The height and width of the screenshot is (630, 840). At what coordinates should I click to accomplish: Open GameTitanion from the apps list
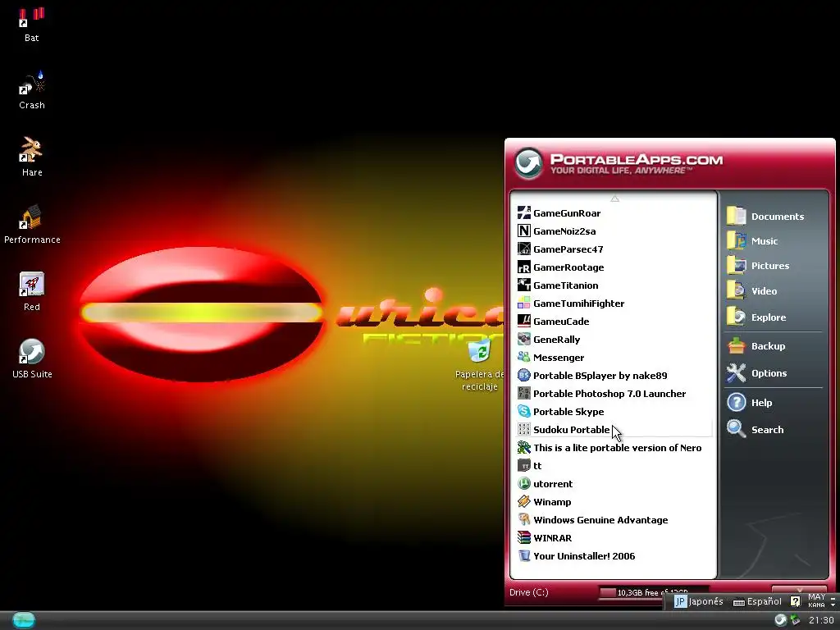(x=614, y=285)
